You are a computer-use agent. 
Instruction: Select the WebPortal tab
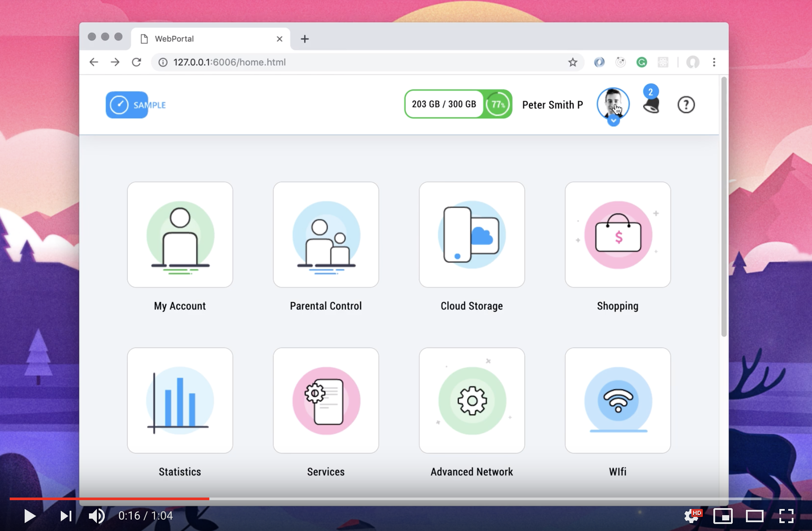point(210,39)
